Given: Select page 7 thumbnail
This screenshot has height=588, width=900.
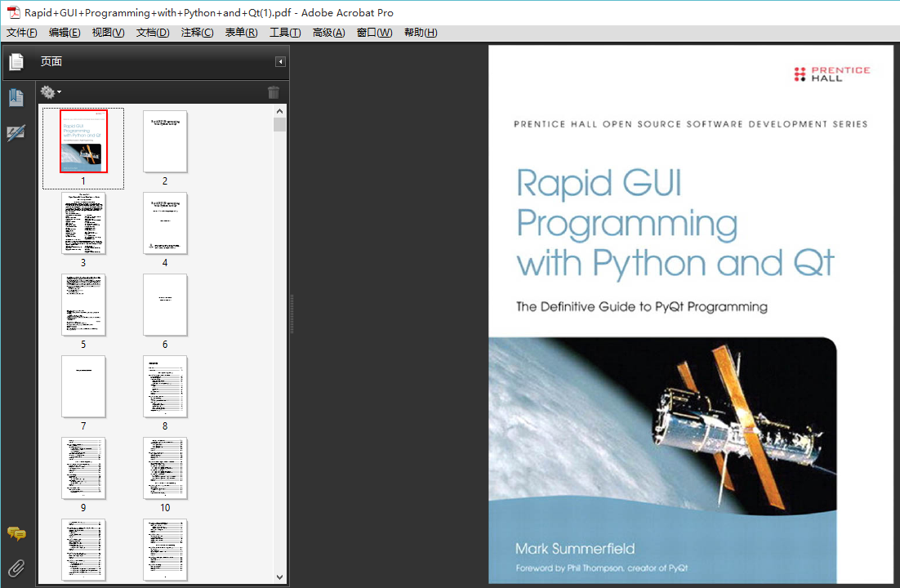Looking at the screenshot, I should pyautogui.click(x=84, y=385).
